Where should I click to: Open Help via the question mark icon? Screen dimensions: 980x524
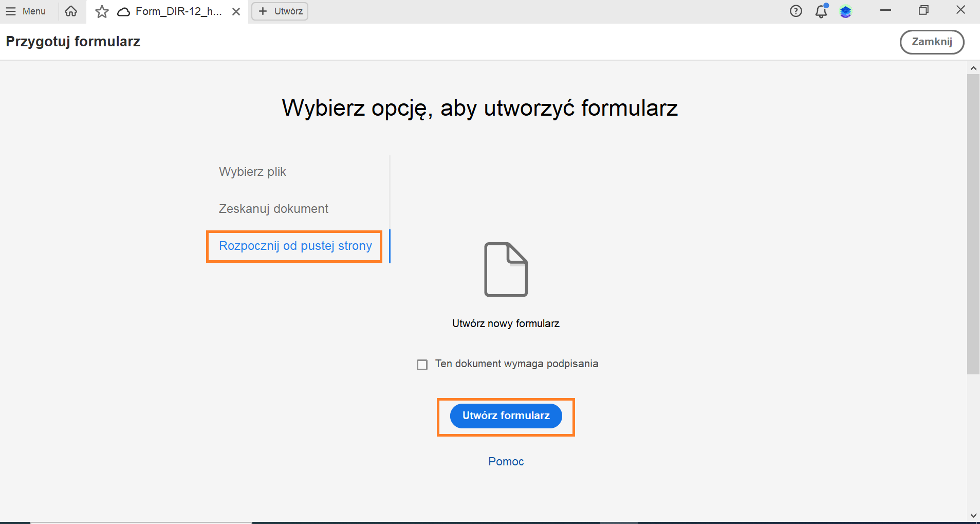tap(796, 11)
